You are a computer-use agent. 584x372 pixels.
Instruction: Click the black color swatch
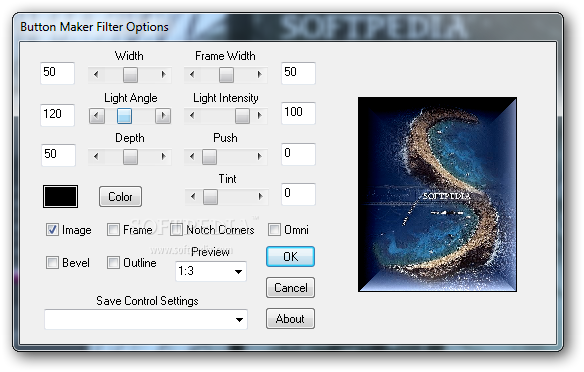click(x=60, y=196)
